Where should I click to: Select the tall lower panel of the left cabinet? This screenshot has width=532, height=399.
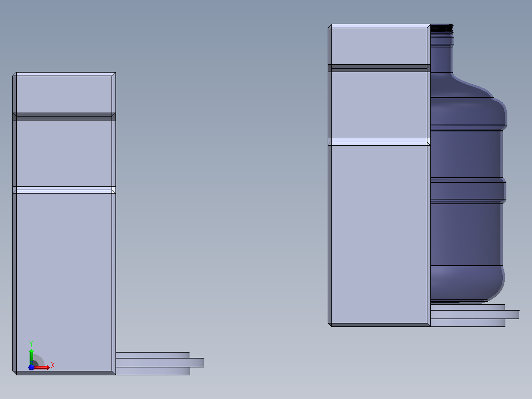click(64, 282)
